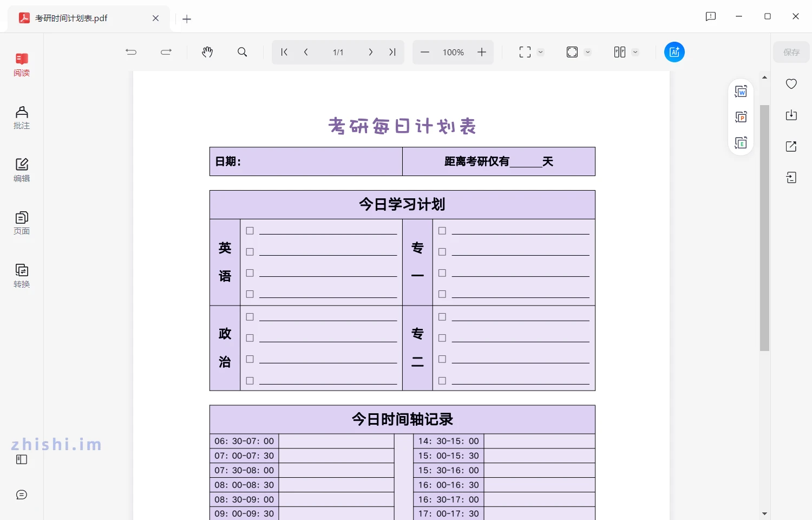812x520 pixels.
Task: Click the 14: 30-15: 00 time cell
Action: click(449, 441)
